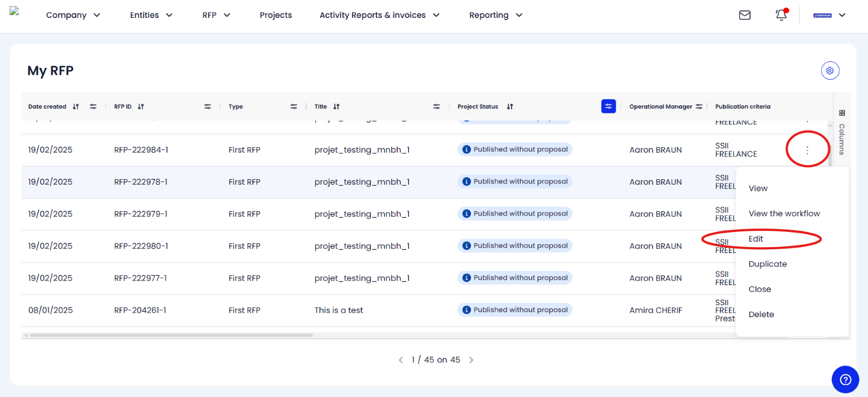The width and height of the screenshot is (868, 397).
Task: Select RFP-222984-1 cell
Action: pyautogui.click(x=141, y=150)
